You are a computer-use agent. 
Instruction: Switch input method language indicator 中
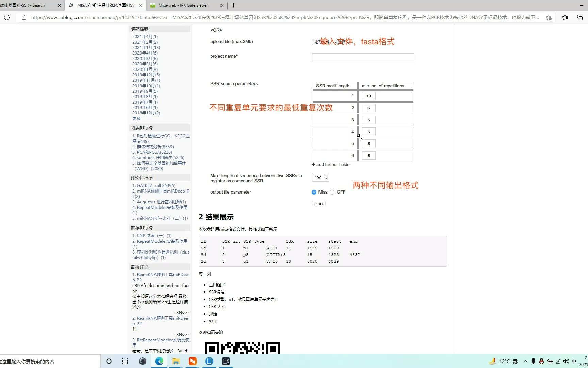tap(574, 361)
